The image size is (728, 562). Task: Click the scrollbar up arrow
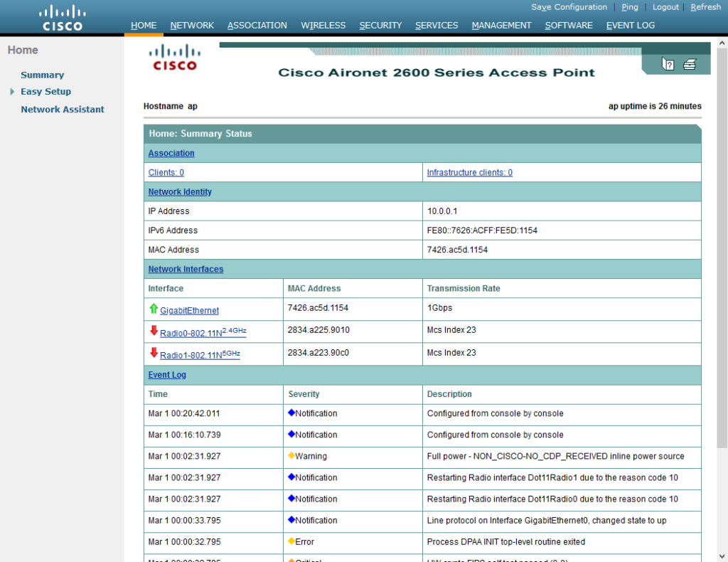coord(722,43)
